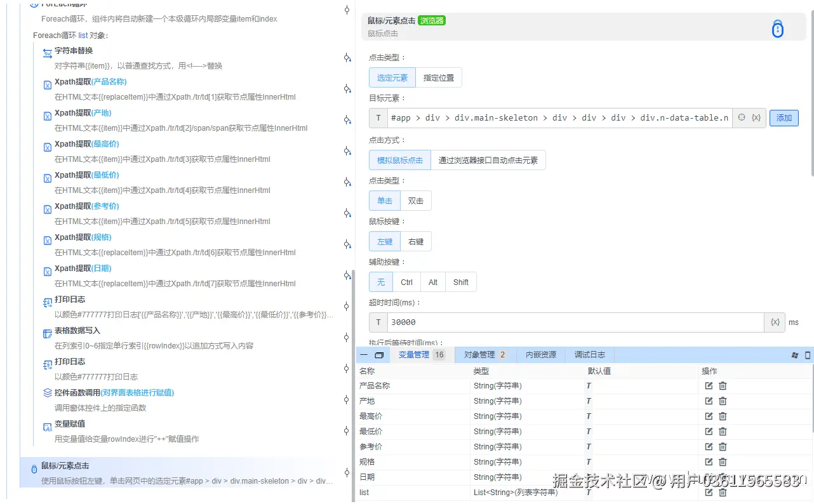This screenshot has width=814, height=504.
Task: Click the restore window icon on variable panel bar
Action: pyautogui.click(x=379, y=355)
